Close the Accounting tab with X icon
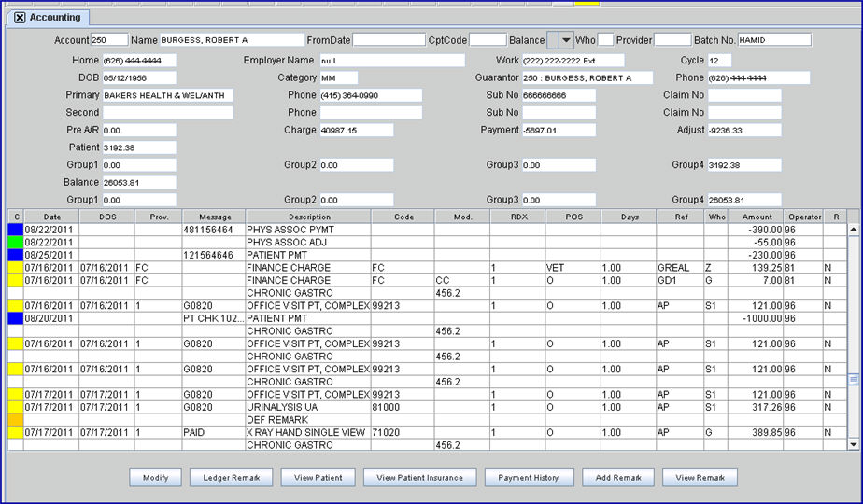Screen dimensions: 863x504 (20, 18)
